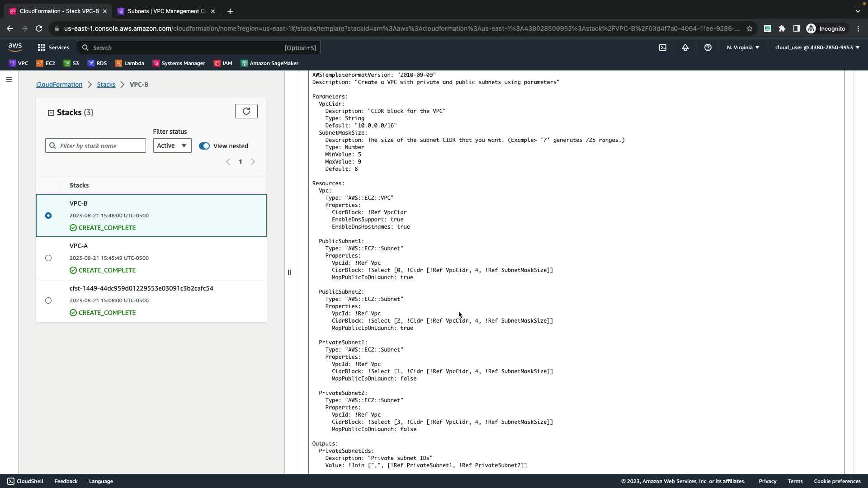
Task: Open IAM from the favorites bar
Action: 223,63
